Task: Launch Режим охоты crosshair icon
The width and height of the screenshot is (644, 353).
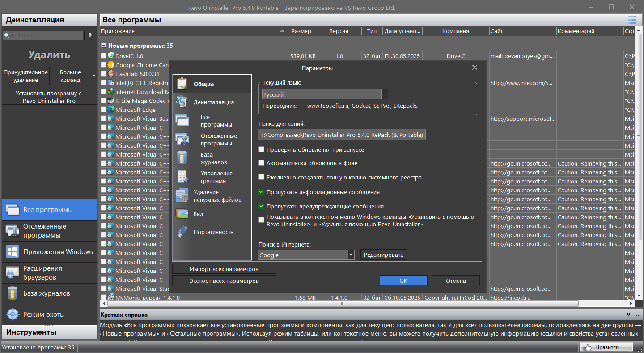Action: [x=13, y=314]
